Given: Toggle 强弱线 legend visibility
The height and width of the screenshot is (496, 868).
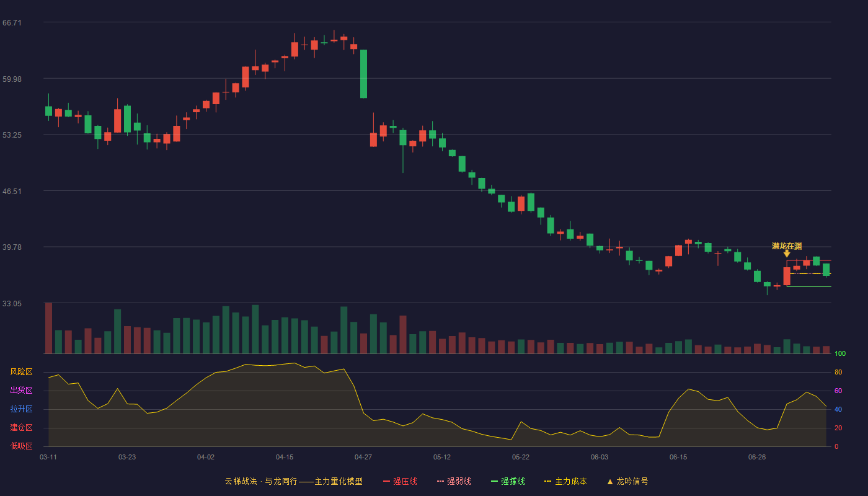Looking at the screenshot, I should point(454,482).
